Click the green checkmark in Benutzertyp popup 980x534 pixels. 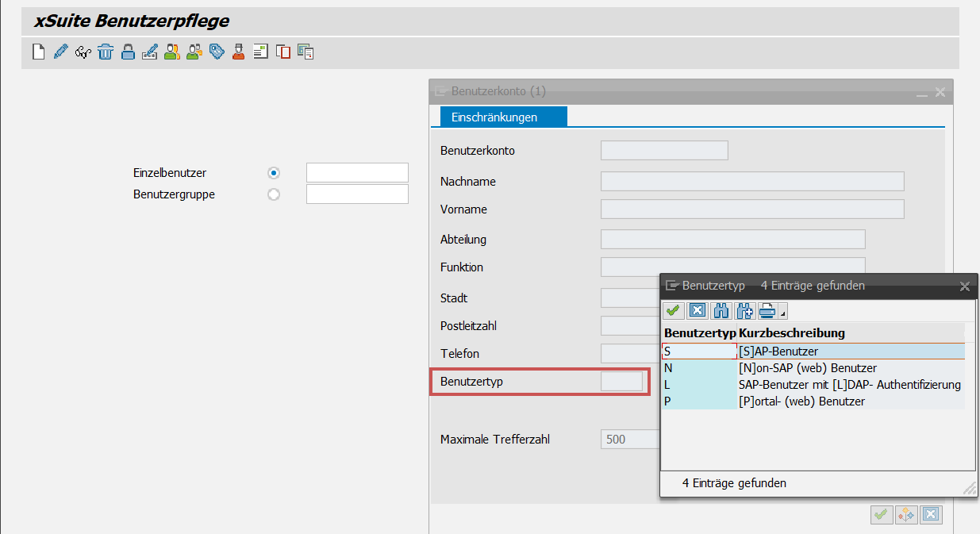point(674,310)
